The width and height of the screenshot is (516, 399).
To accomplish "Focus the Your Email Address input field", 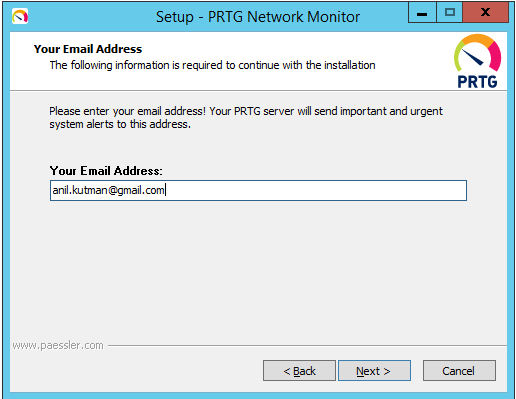I will click(x=258, y=190).
